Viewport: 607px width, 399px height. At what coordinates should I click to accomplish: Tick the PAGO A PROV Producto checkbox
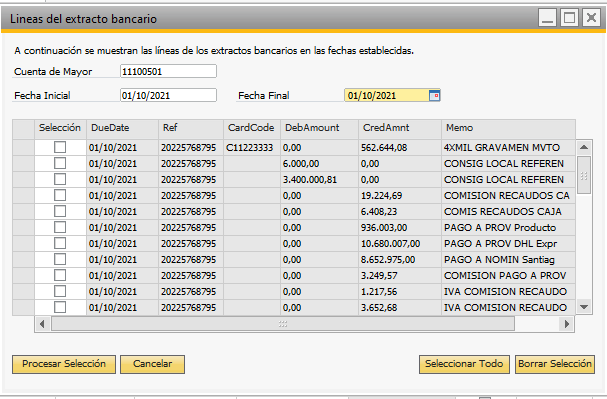[x=60, y=227]
